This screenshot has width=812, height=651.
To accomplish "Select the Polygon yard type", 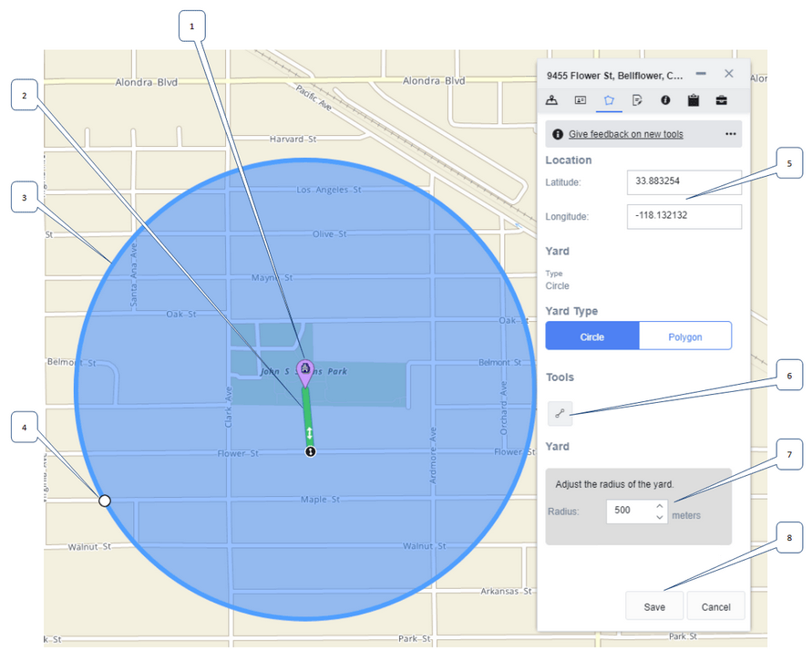I will 685,336.
